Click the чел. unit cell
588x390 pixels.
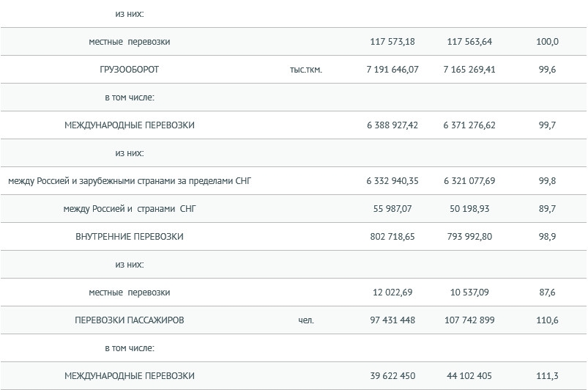pyautogui.click(x=306, y=320)
